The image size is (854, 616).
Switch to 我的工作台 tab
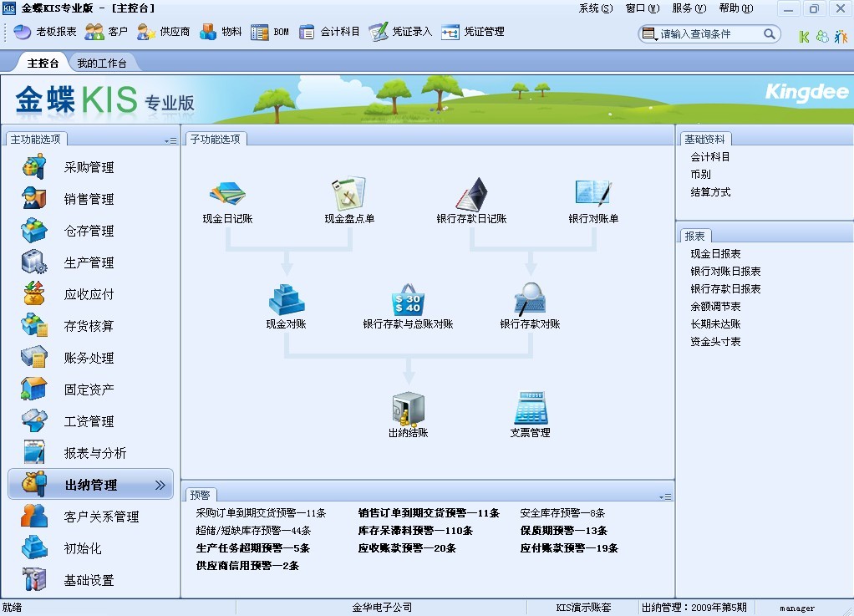(102, 64)
